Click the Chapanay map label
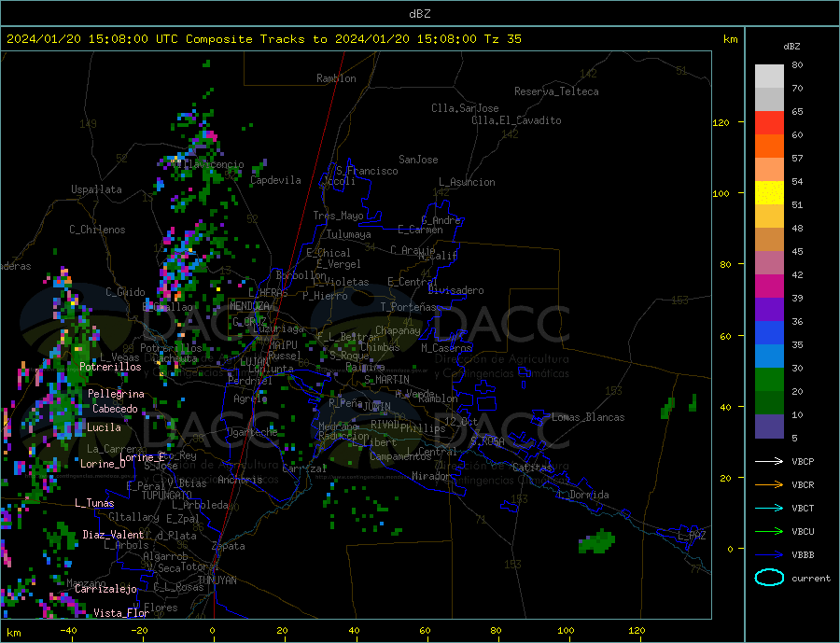Image resolution: width=840 pixels, height=643 pixels. click(x=398, y=330)
